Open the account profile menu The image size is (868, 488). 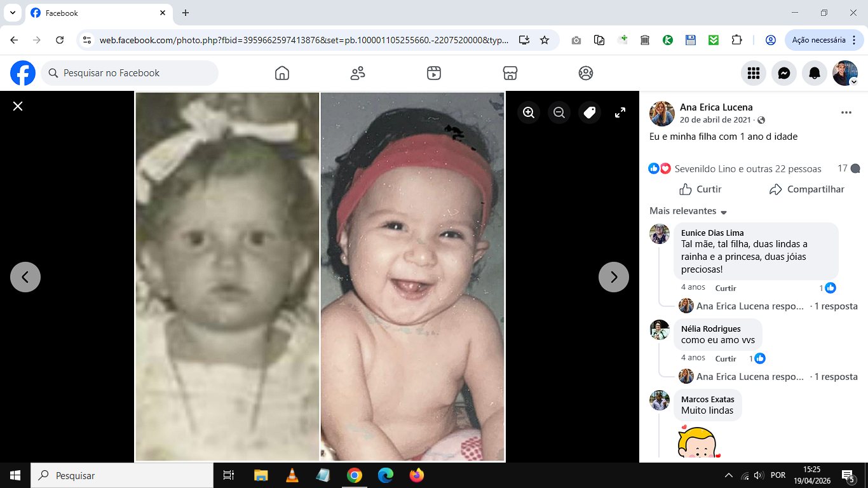click(845, 73)
